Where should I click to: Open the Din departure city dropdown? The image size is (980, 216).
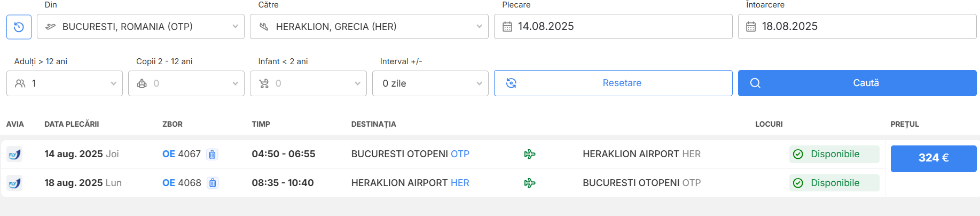coord(140,27)
